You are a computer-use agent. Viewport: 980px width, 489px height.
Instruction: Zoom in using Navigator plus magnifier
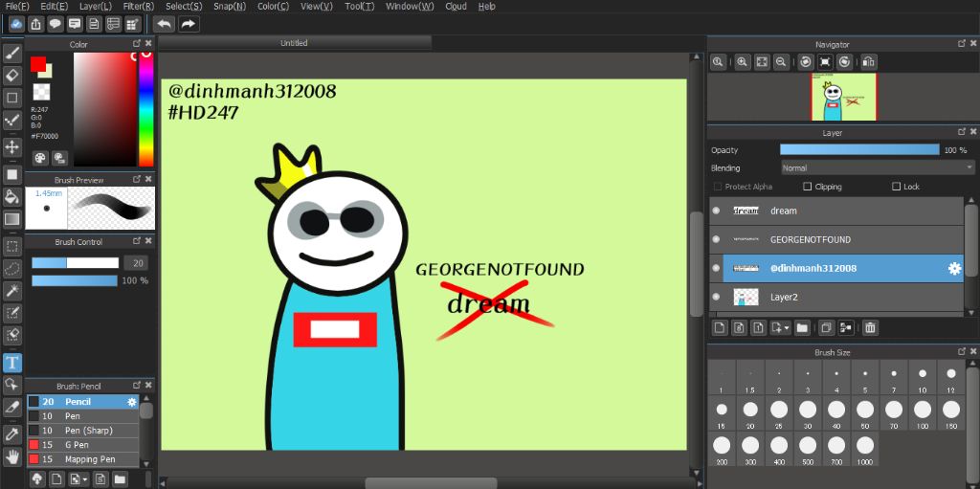[x=742, y=62]
